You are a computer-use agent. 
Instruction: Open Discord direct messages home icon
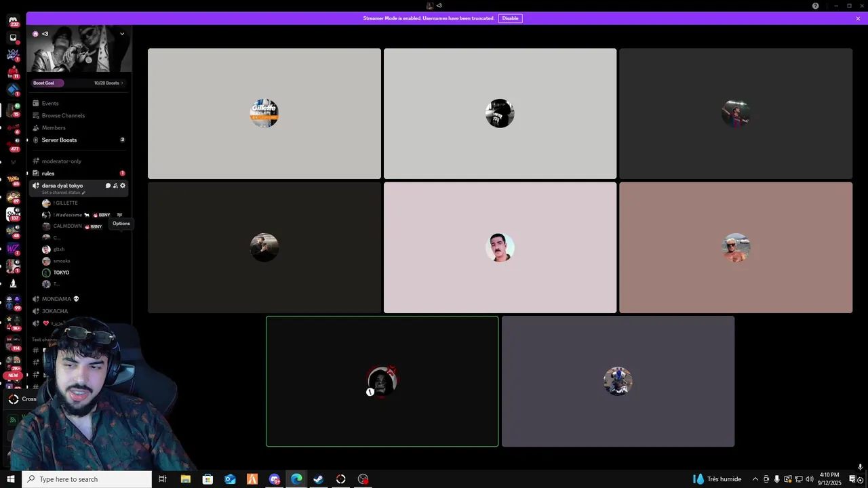click(x=13, y=21)
